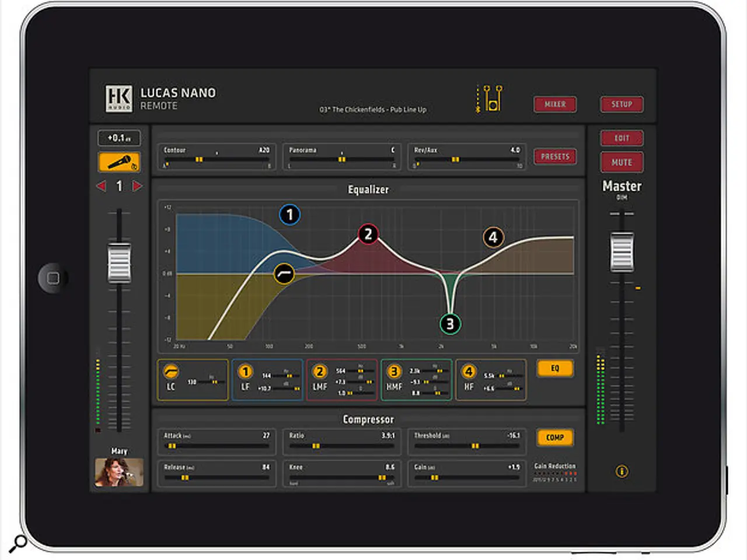The image size is (747, 560).
Task: Open the MIXER view
Action: click(x=555, y=104)
